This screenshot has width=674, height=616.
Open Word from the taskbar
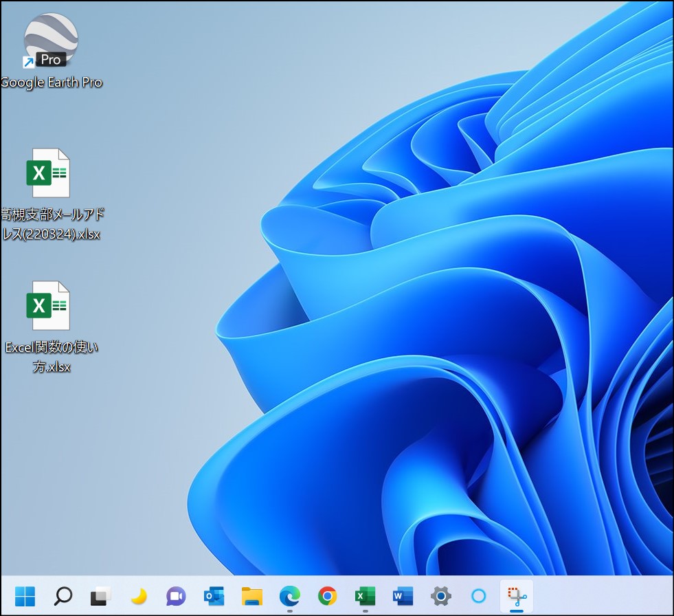(403, 595)
